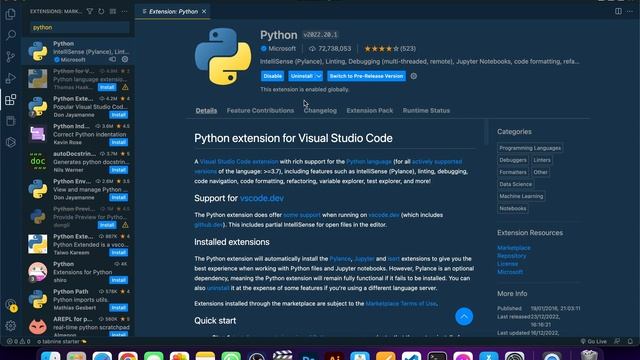
Task: Open the vscode.dev heading link
Action: pos(262,198)
